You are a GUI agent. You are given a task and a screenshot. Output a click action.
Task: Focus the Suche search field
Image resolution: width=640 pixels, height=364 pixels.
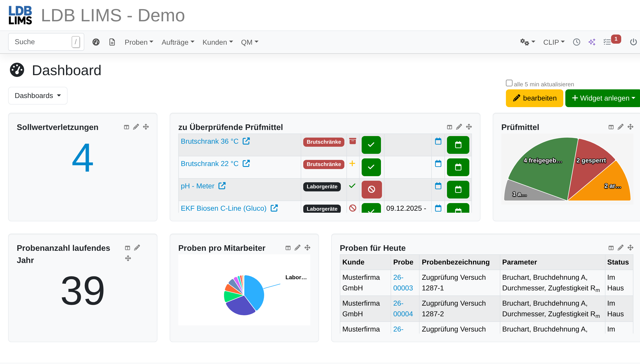tap(46, 42)
